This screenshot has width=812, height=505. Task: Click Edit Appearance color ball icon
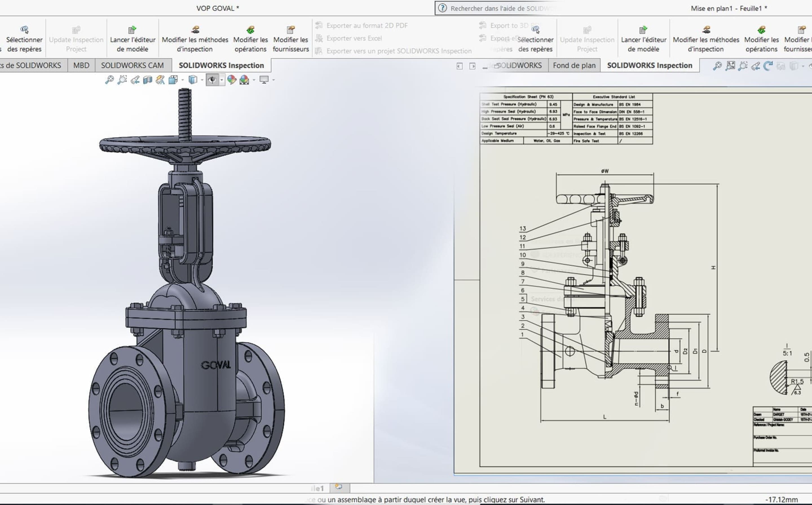[x=231, y=80]
